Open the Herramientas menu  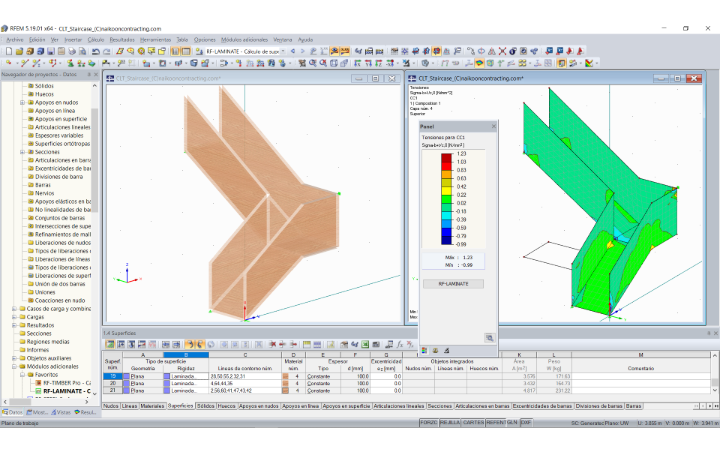point(155,40)
